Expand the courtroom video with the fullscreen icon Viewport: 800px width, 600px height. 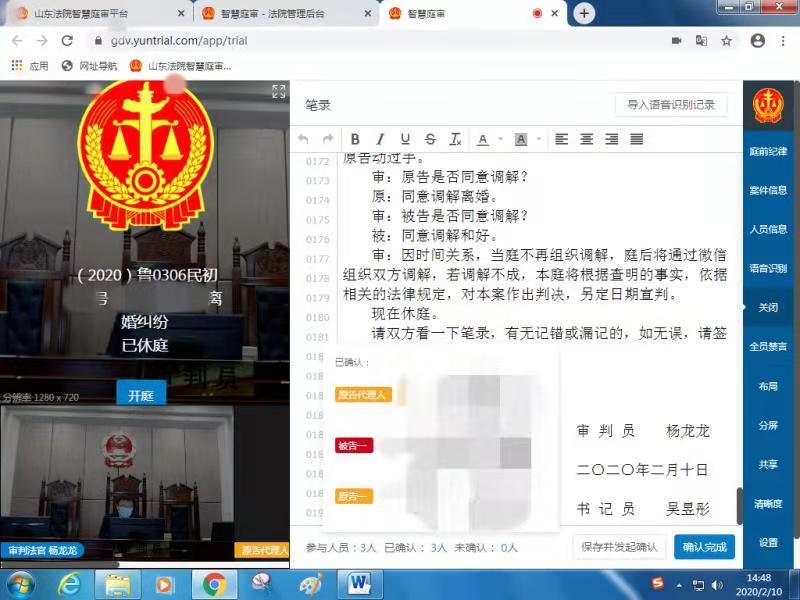pos(279,91)
